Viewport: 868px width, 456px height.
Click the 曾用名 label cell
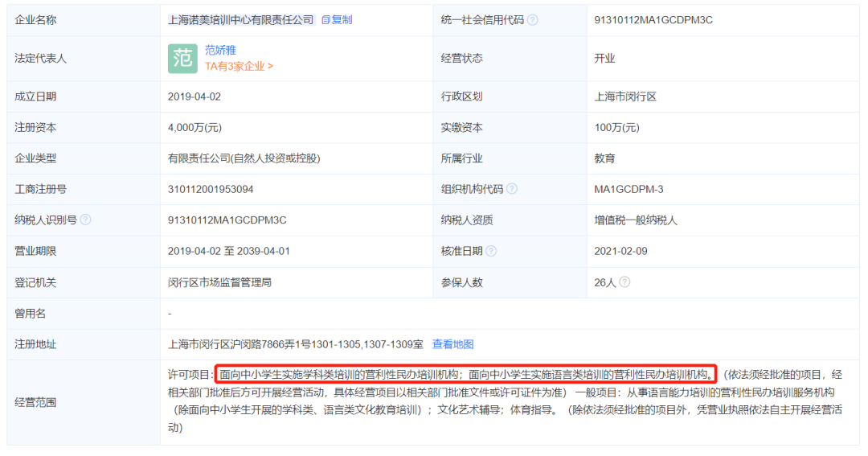coord(84,314)
